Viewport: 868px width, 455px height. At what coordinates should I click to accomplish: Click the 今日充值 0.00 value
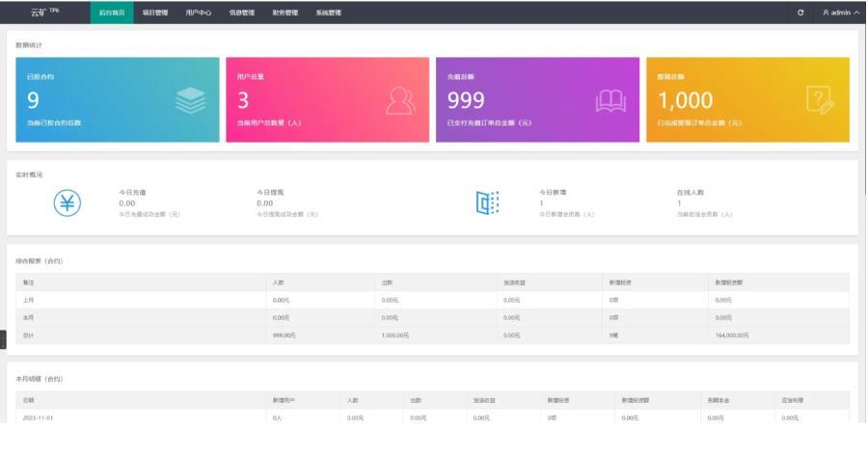pos(126,203)
